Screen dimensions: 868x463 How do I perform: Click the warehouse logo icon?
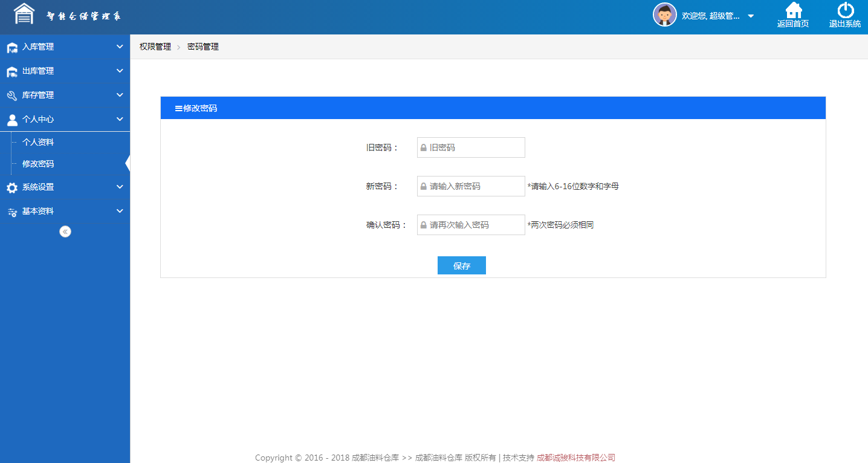[24, 14]
